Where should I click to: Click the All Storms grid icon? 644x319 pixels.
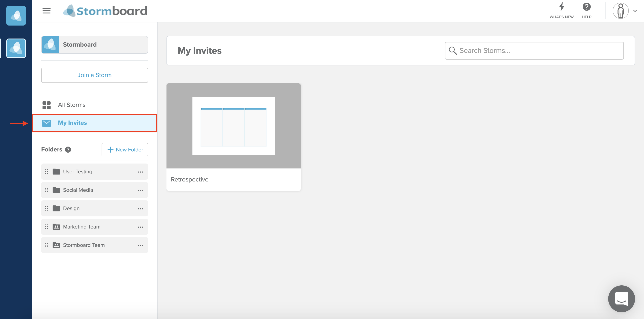click(46, 104)
